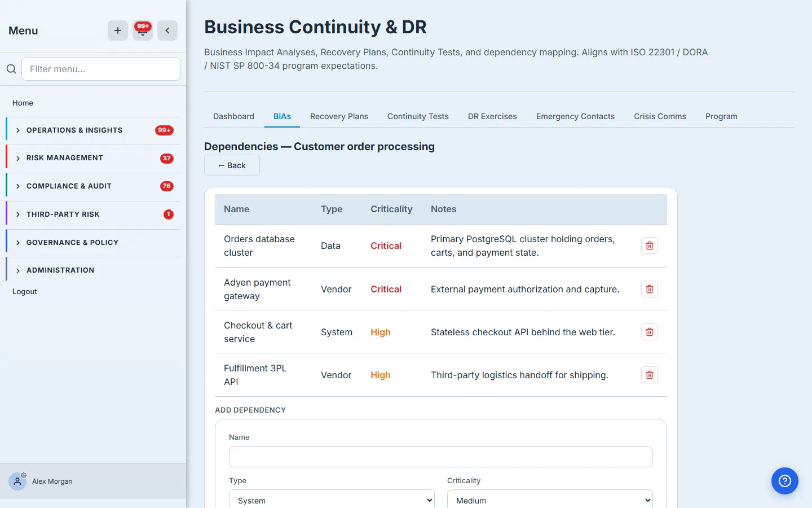Click the search magnifier icon by the menu filter
This screenshot has width=812, height=508.
[11, 69]
